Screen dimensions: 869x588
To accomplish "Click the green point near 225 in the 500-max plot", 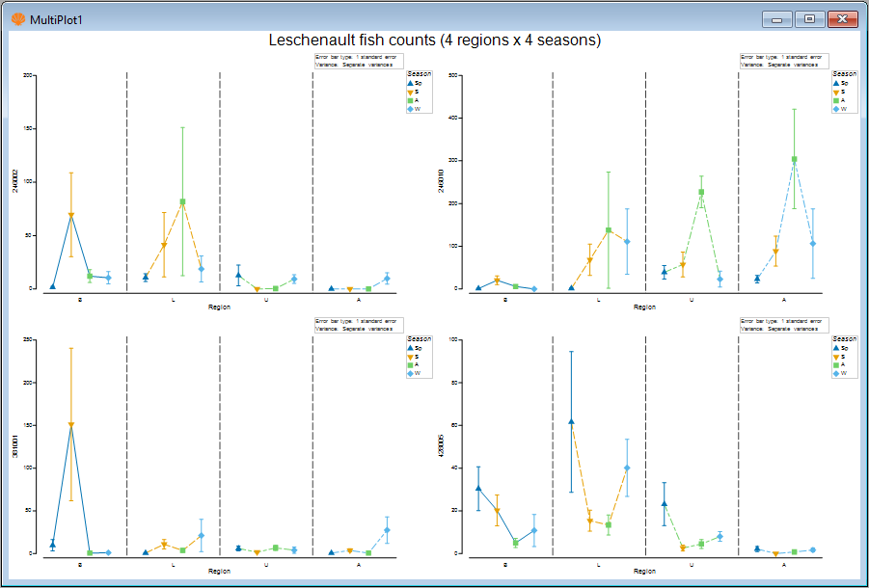I will click(x=701, y=192).
